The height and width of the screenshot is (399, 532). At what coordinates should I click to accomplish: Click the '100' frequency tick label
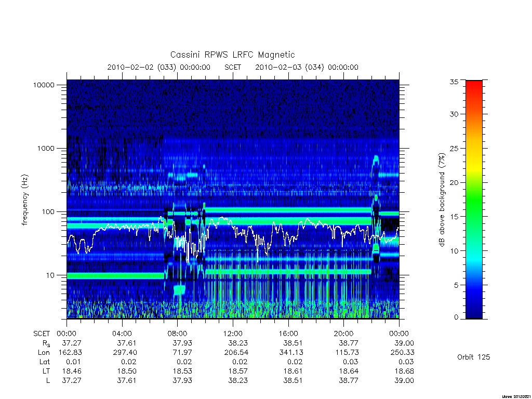(x=48, y=212)
